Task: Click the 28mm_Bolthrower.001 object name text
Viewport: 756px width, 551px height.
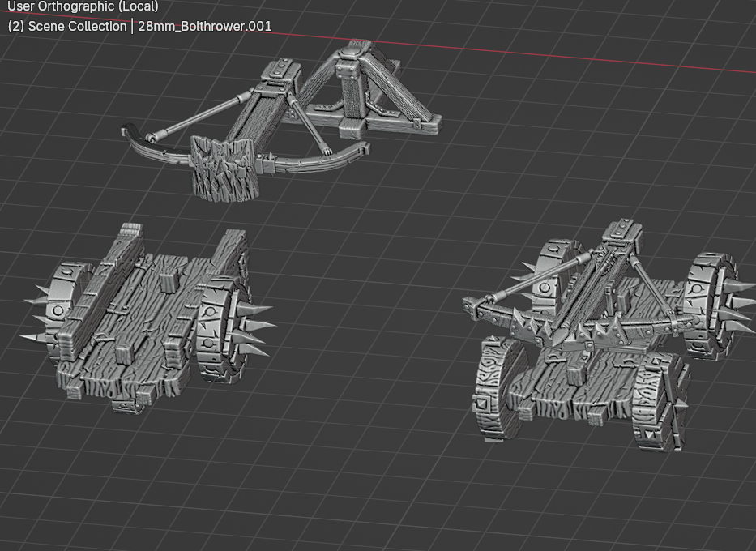Action: point(205,25)
